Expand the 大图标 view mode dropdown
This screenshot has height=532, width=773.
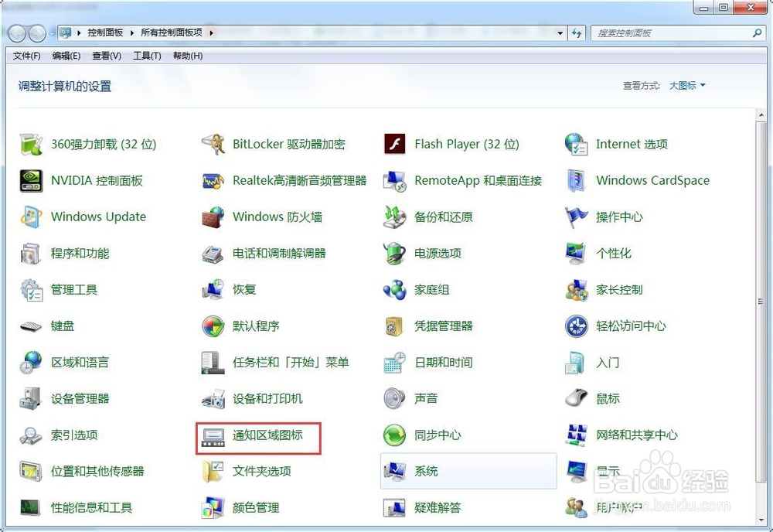687,86
